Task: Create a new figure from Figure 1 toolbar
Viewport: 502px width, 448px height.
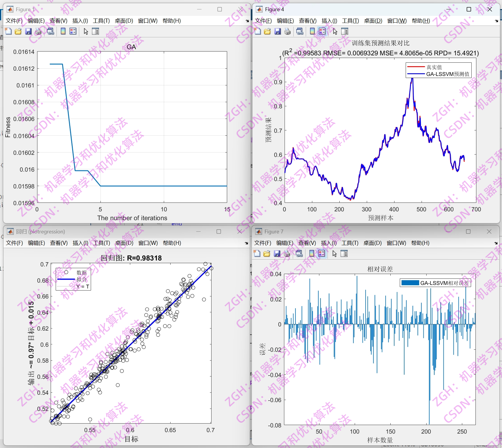Action: [8, 31]
